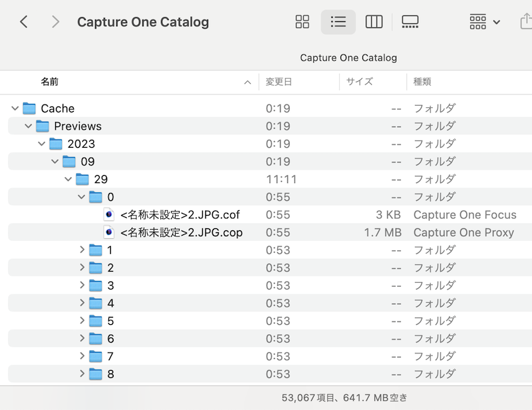Select file <名称未設定>2.JPG.cop
Screen dimensions: 532x410
[x=181, y=232]
